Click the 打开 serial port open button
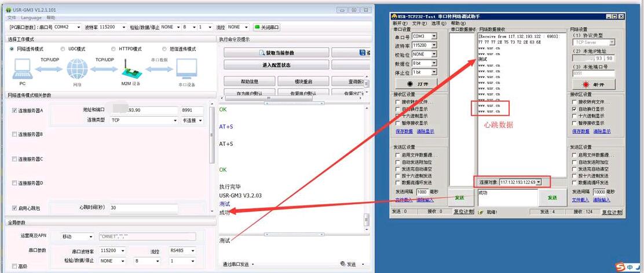Image resolution: width=644 pixels, height=273 pixels. coord(415,84)
